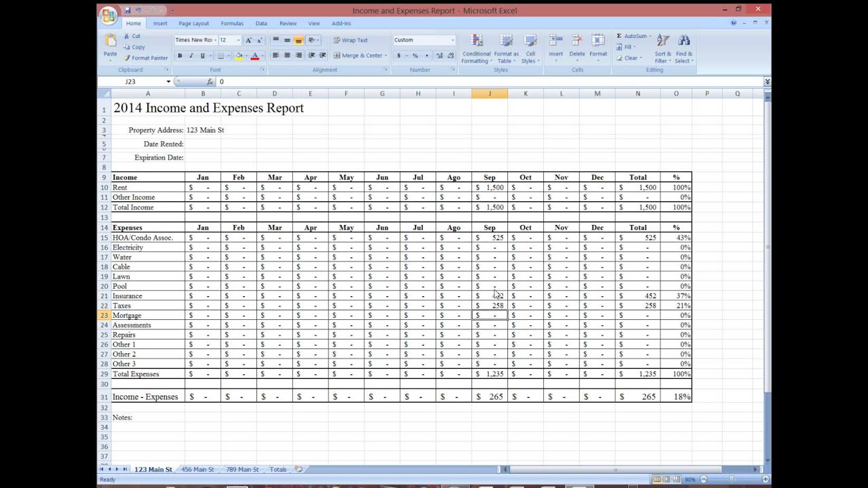Image resolution: width=868 pixels, height=488 pixels.
Task: Apply comma style
Action: pyautogui.click(x=425, y=56)
